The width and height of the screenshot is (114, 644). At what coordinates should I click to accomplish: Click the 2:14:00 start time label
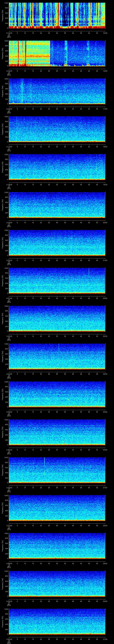[9, 33]
